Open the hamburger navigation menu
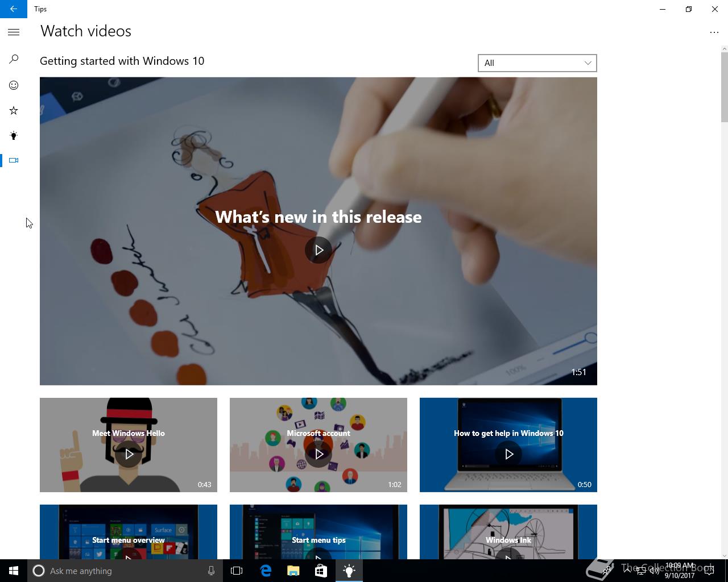Image resolution: width=728 pixels, height=582 pixels. (x=14, y=32)
